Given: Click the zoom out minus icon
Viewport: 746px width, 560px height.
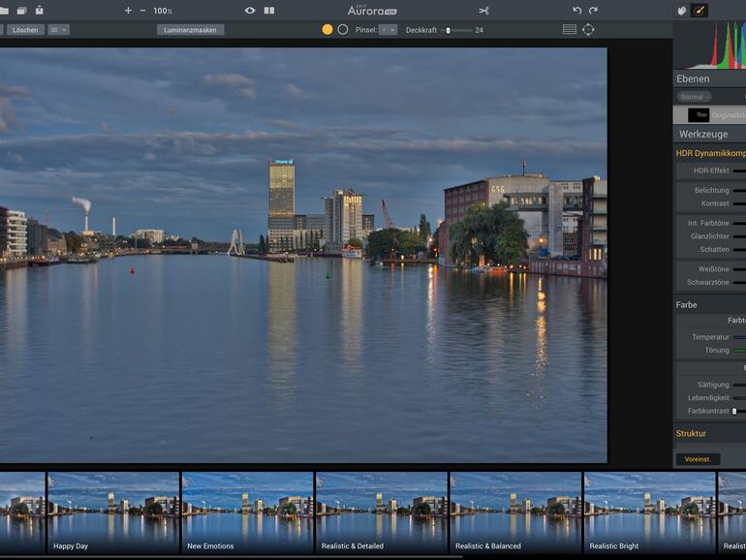Looking at the screenshot, I should tap(143, 11).
